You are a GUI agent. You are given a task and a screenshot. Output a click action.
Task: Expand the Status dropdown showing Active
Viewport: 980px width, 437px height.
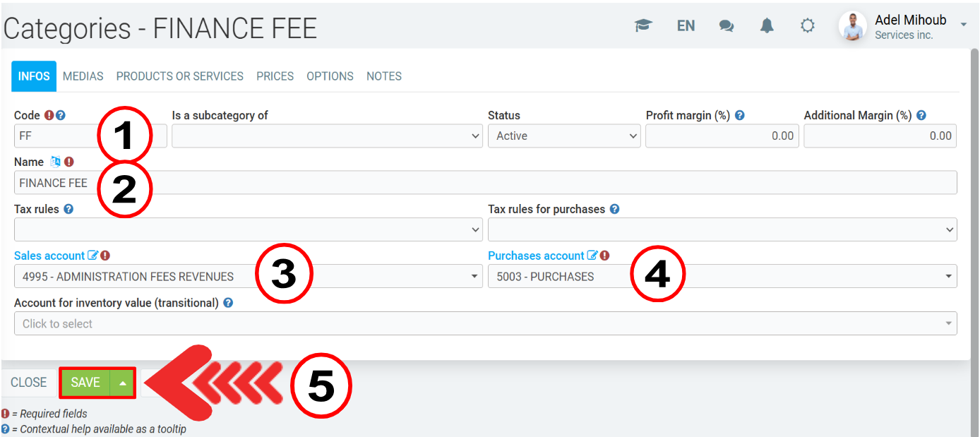click(563, 136)
